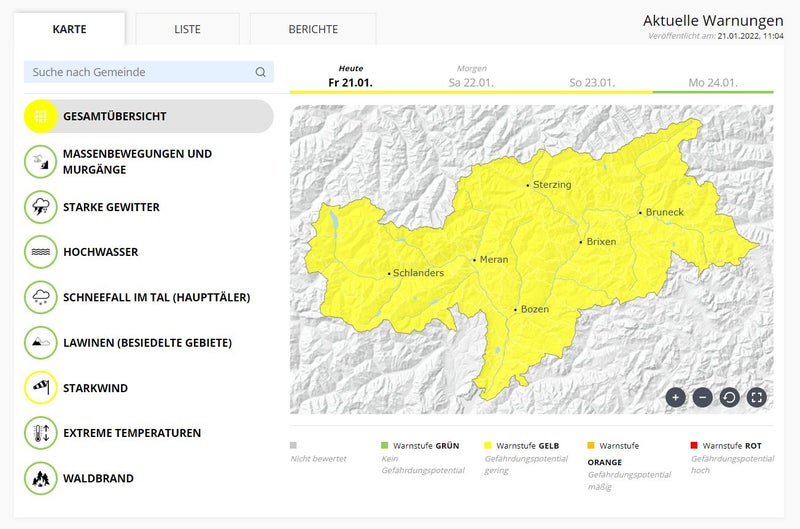
Task: Zoom out of the map
Action: pyautogui.click(x=702, y=397)
